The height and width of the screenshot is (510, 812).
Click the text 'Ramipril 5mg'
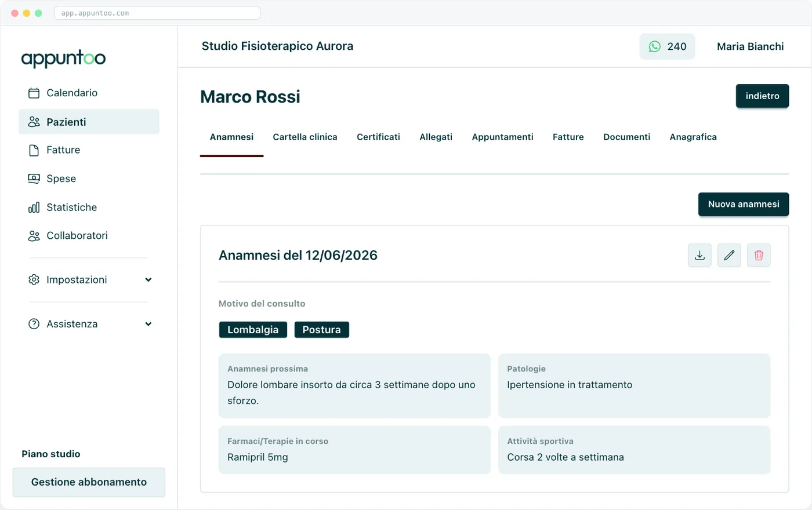[x=258, y=457]
